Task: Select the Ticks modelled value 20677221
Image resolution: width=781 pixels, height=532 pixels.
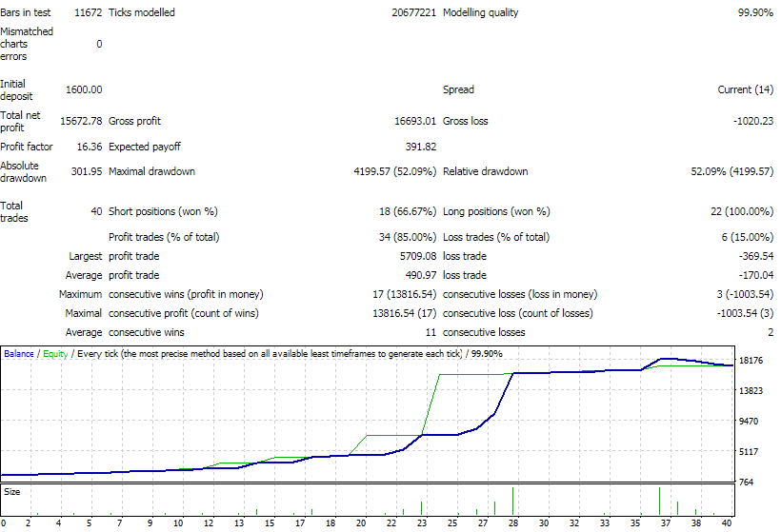Action: [x=413, y=13]
